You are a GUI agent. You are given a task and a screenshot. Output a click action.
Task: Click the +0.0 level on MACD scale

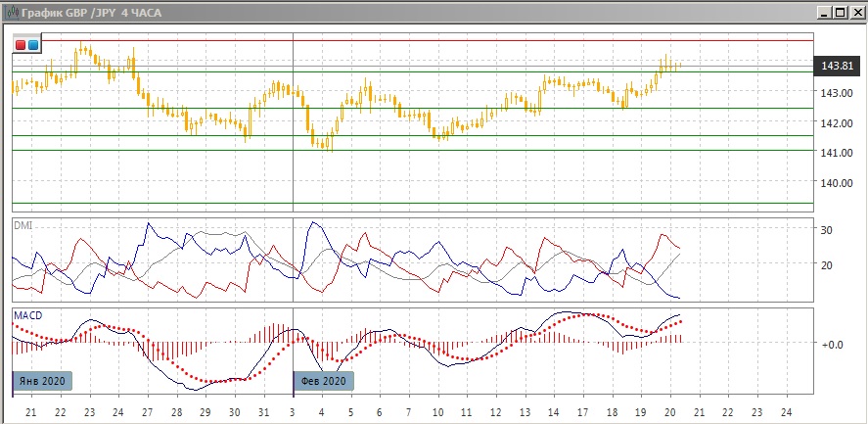click(x=832, y=344)
